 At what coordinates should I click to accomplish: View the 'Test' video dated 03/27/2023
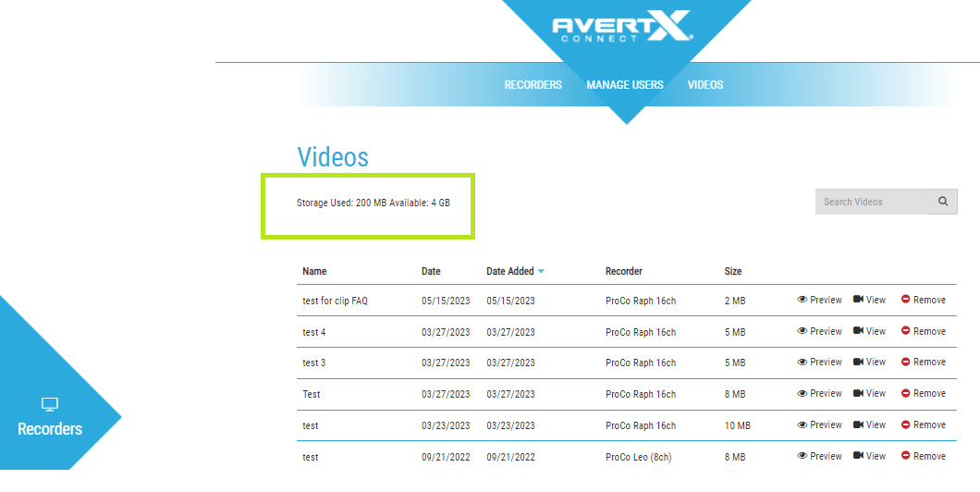(x=869, y=393)
